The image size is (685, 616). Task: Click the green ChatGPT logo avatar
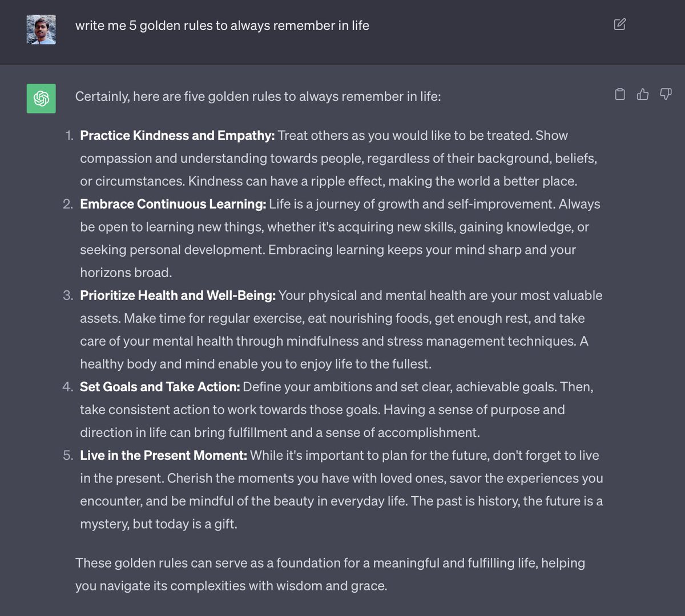(x=41, y=98)
